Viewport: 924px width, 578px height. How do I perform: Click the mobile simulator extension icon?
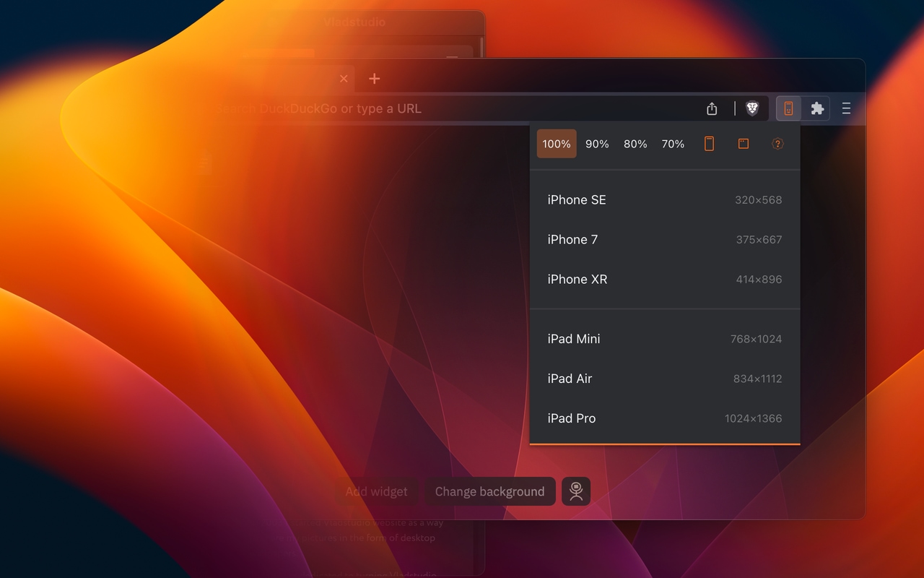click(788, 108)
